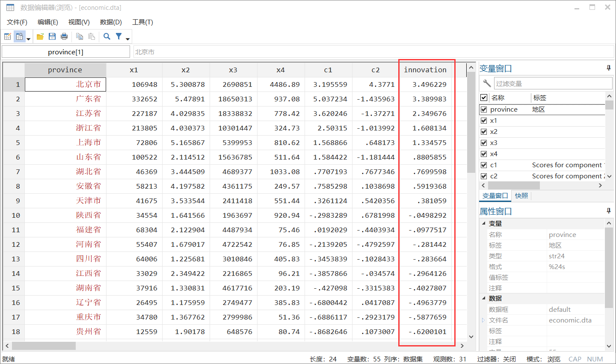Print the data using the printer icon
Image resolution: width=616 pixels, height=364 pixels.
tap(64, 37)
